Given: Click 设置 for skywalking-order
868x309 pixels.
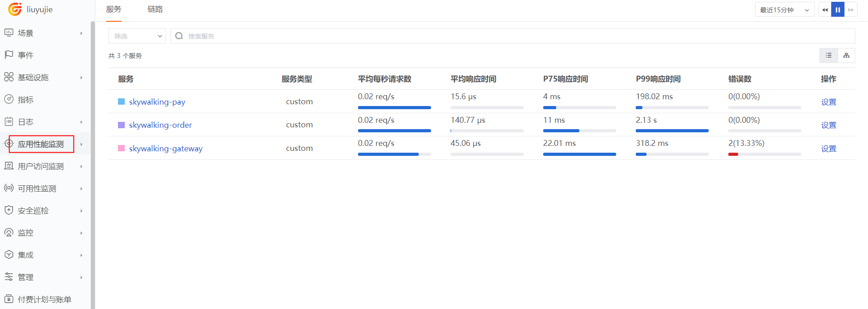Looking at the screenshot, I should coord(829,125).
